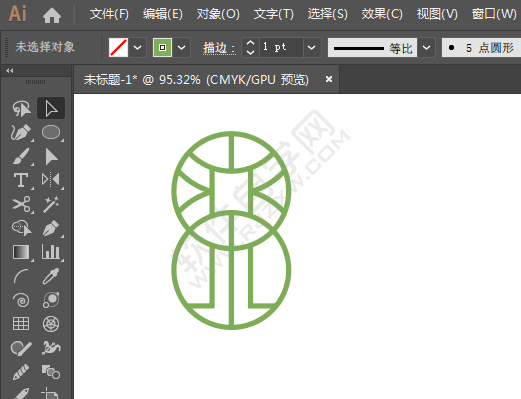Image resolution: width=521 pixels, height=399 pixels.
Task: Open the 编辑(E) menu
Action: pyautogui.click(x=163, y=14)
